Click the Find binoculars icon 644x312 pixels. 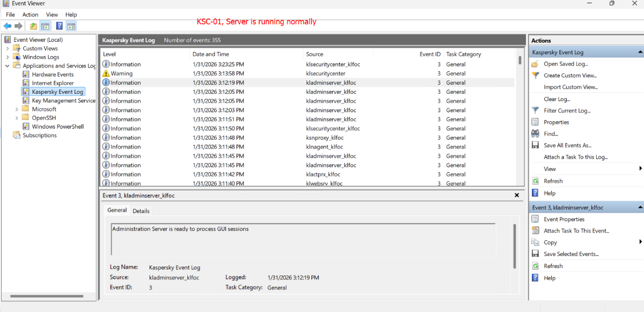click(535, 133)
